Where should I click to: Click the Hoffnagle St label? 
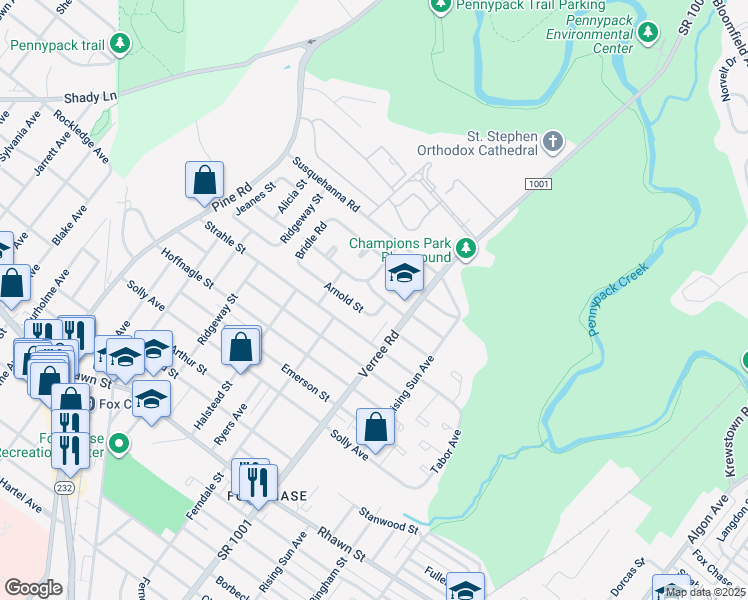(x=187, y=268)
